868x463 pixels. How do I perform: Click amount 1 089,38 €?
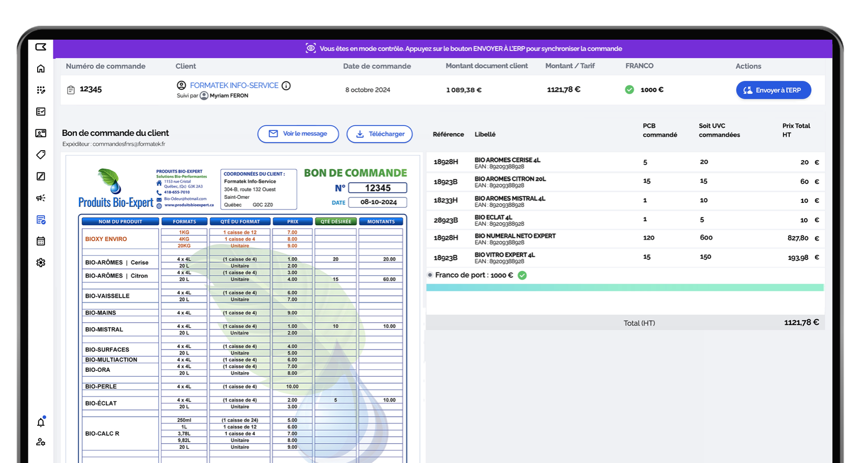tap(464, 90)
